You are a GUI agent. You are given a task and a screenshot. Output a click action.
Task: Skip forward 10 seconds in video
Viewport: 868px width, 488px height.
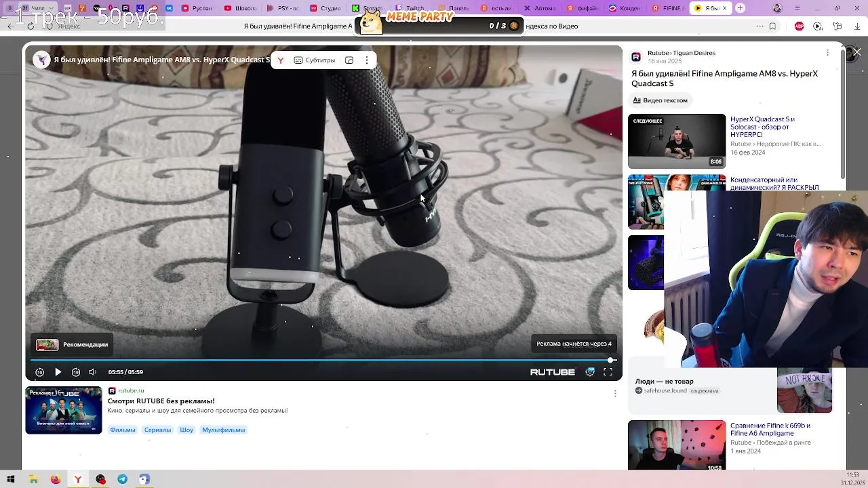(76, 372)
